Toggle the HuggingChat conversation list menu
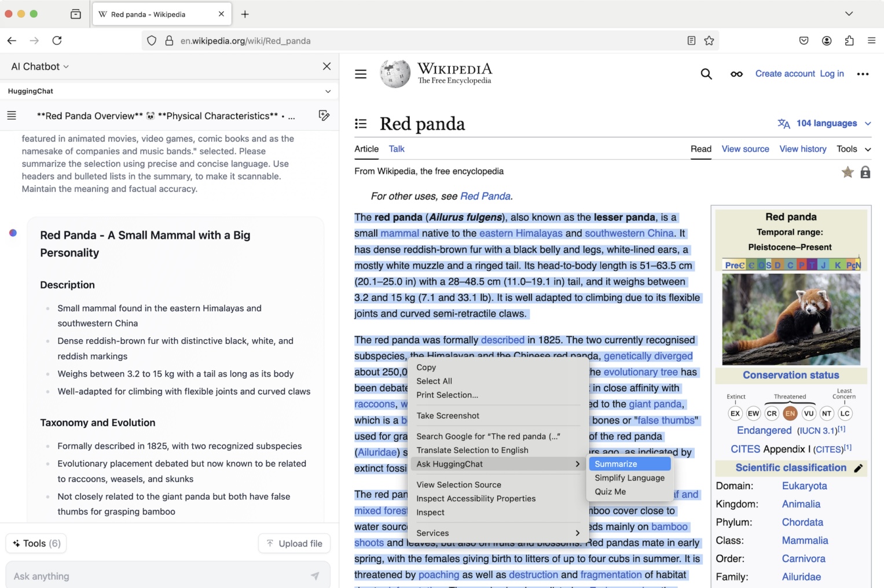This screenshot has height=588, width=884. [12, 116]
